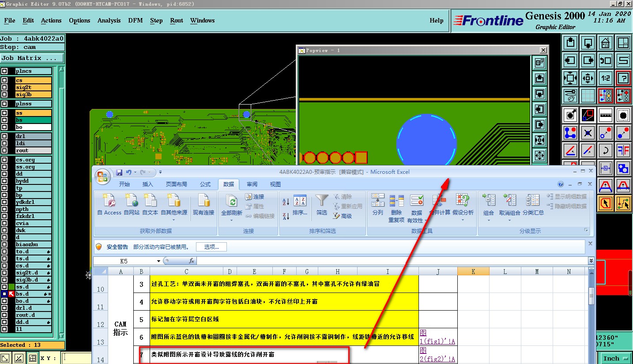Image resolution: width=633 pixels, height=364 pixels.
Task: Open the Analysis menu
Action: (x=109, y=20)
